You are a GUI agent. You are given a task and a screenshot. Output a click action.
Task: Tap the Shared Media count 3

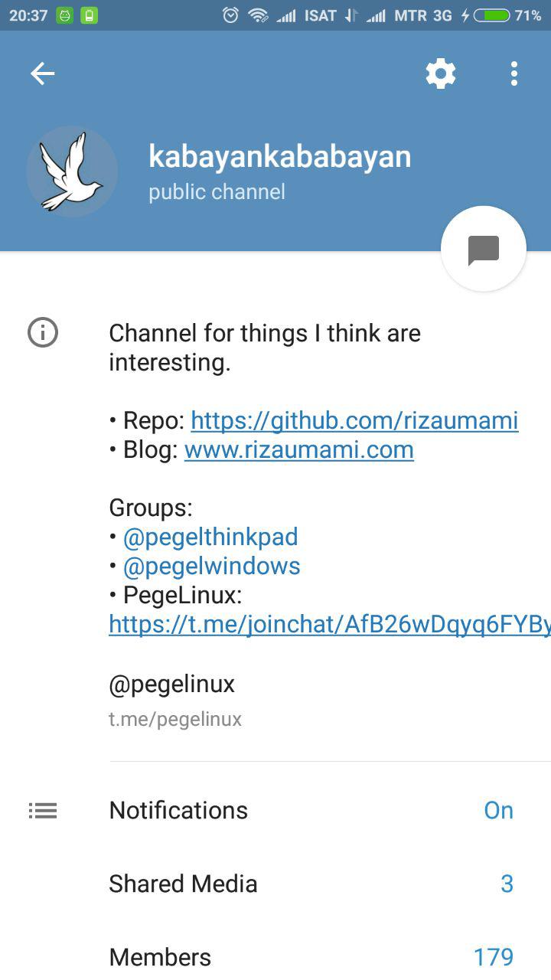click(x=507, y=884)
